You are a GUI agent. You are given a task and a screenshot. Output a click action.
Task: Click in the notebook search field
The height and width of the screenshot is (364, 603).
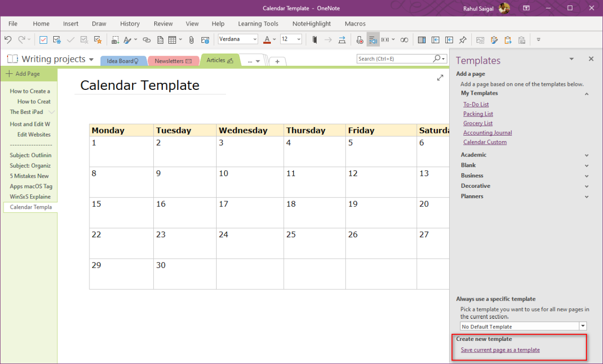397,58
